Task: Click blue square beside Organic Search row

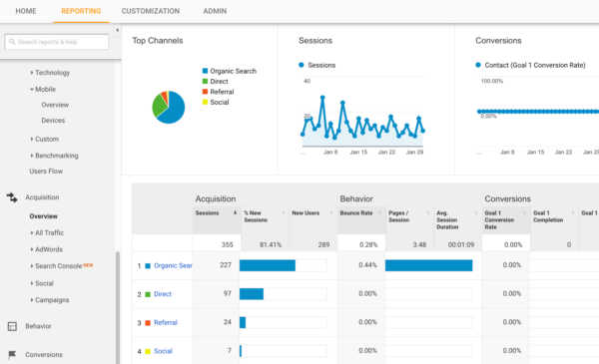Action: click(148, 265)
